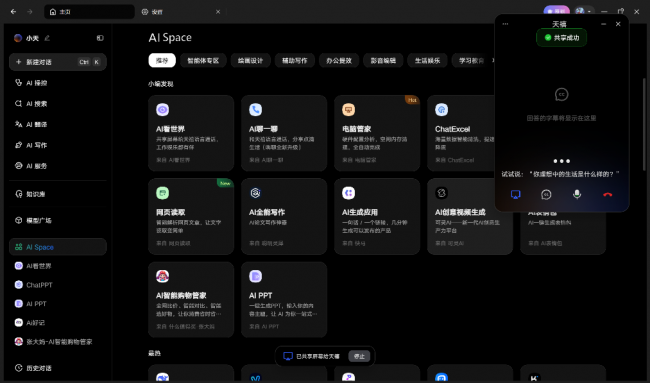This screenshot has height=383, width=650.
Task: Go back with the left arrow
Action: (13, 12)
